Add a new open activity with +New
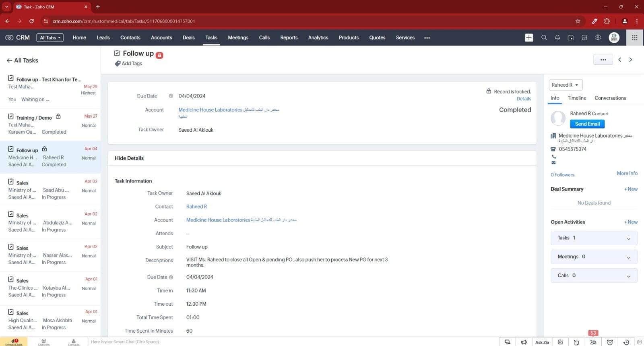Viewport: 644px width, 346px height. point(631,222)
